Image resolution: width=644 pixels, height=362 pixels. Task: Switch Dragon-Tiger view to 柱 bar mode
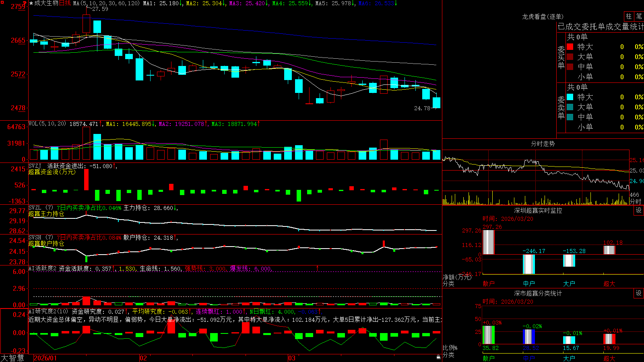pos(629,16)
